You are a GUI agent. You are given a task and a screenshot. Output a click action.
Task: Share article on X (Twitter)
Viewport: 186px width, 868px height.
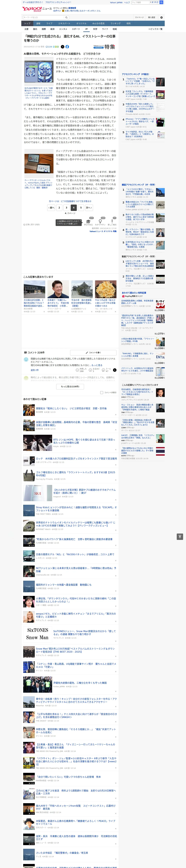[62, 47]
